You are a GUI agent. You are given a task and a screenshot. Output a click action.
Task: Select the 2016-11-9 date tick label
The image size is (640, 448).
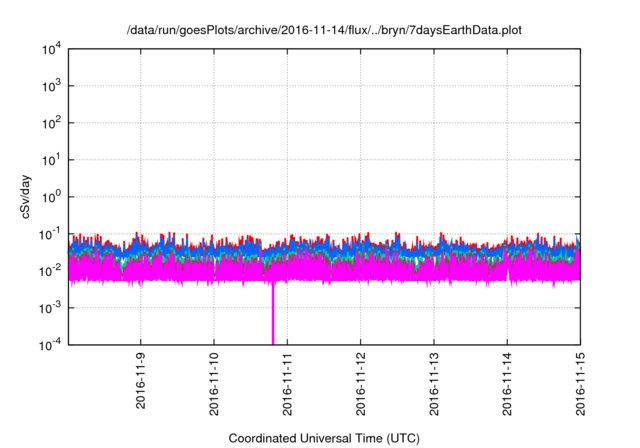tap(140, 386)
